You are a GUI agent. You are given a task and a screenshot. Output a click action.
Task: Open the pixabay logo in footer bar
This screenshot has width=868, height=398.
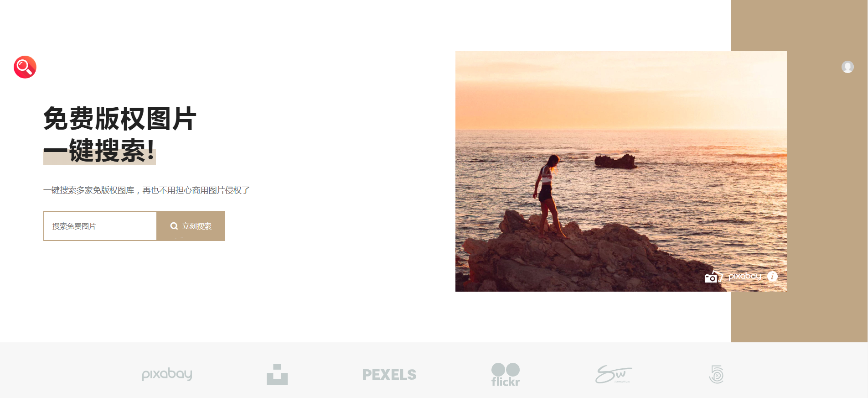point(167,374)
